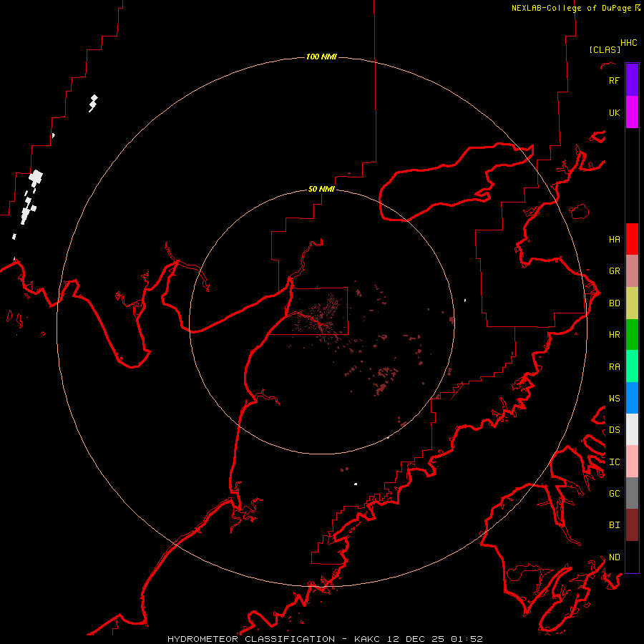Click the ND black legend swatch
644x644 pixels.
(632, 557)
